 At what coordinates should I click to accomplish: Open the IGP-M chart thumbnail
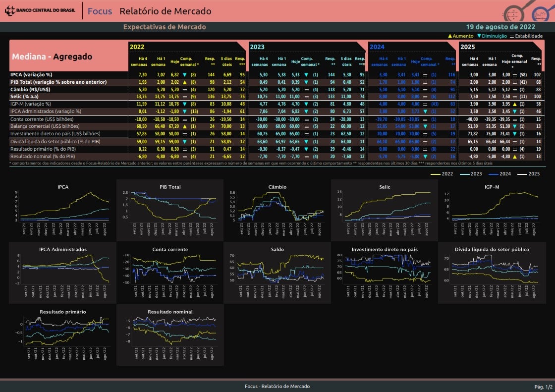492,208
